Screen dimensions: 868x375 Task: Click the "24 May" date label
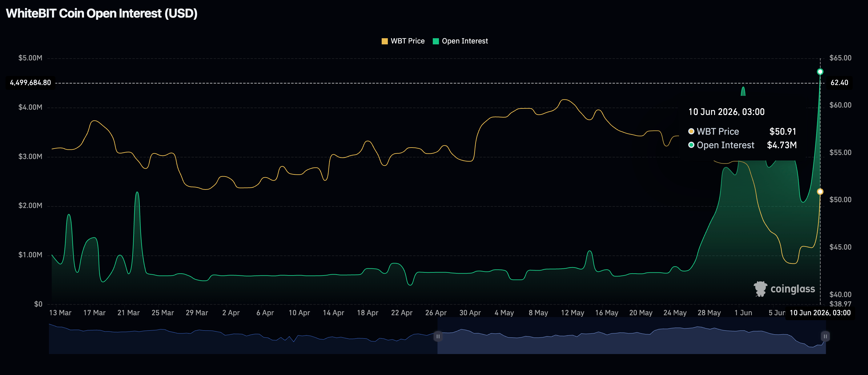click(x=675, y=313)
